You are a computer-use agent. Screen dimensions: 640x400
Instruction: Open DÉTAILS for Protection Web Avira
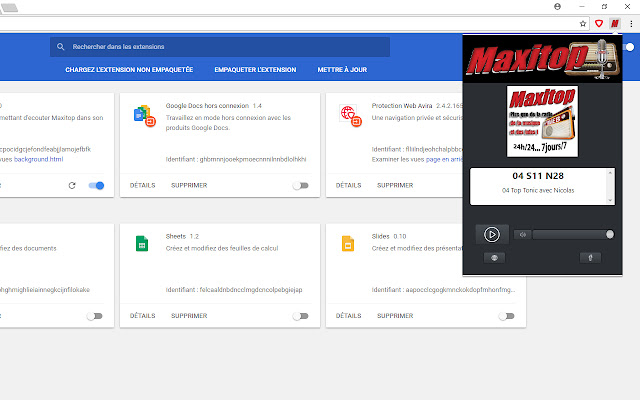point(349,185)
